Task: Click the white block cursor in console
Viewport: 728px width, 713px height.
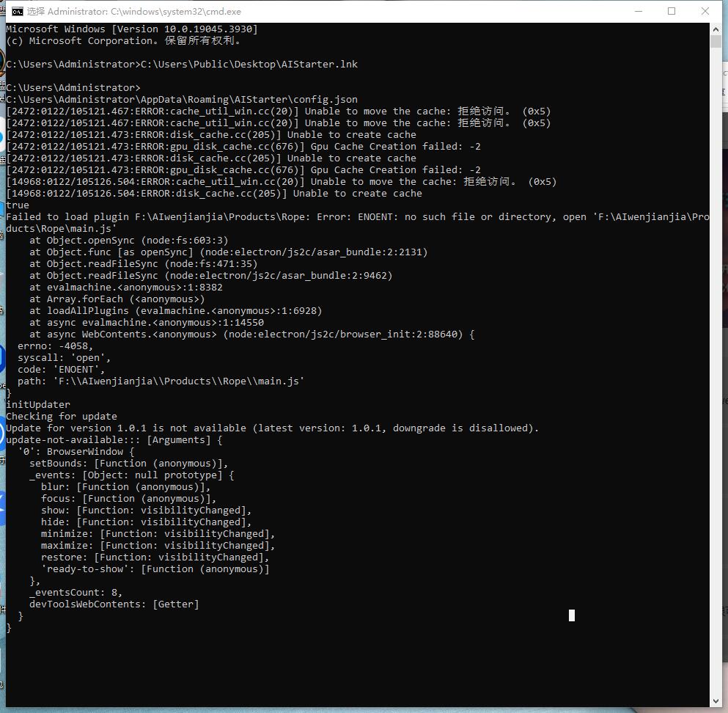Action: [572, 615]
